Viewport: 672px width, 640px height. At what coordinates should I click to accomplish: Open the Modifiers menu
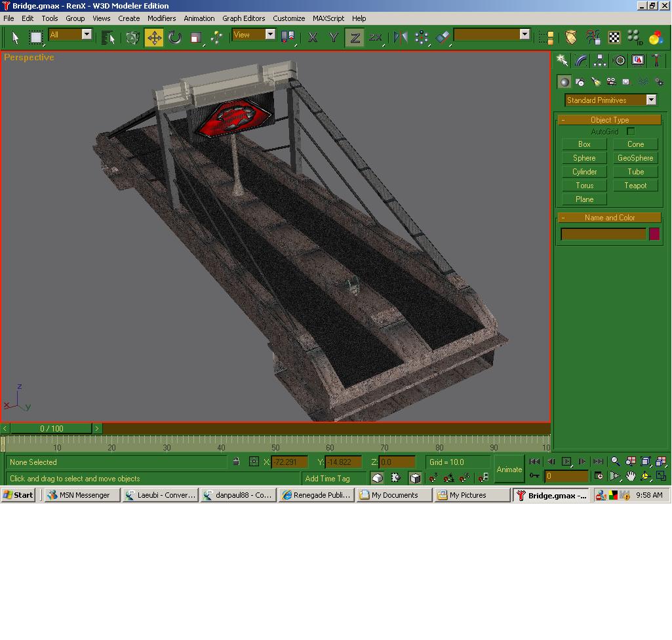pos(161,18)
